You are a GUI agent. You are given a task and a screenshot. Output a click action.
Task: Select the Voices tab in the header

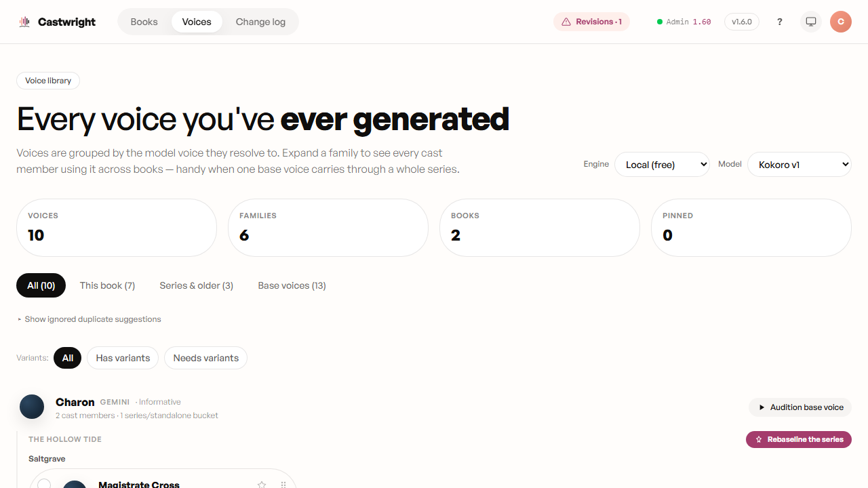tap(197, 22)
